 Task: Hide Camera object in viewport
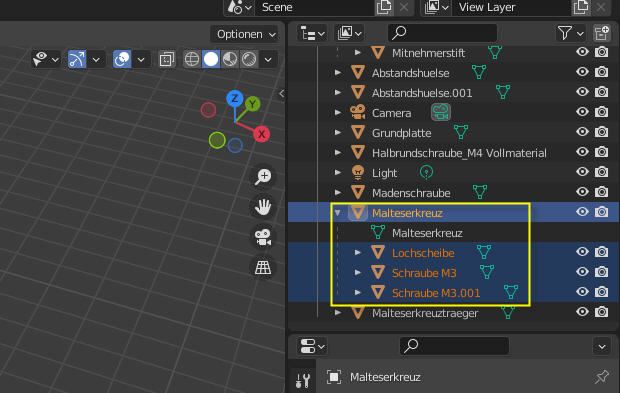click(x=582, y=112)
